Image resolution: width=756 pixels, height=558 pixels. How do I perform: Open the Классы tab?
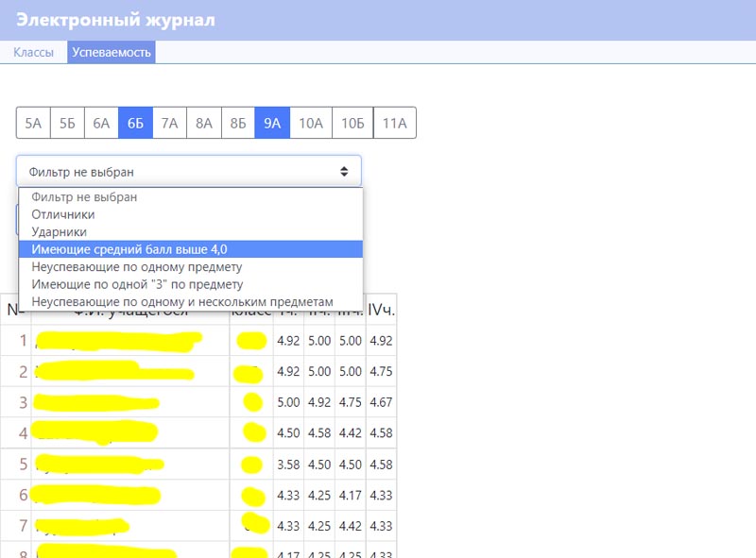33,52
